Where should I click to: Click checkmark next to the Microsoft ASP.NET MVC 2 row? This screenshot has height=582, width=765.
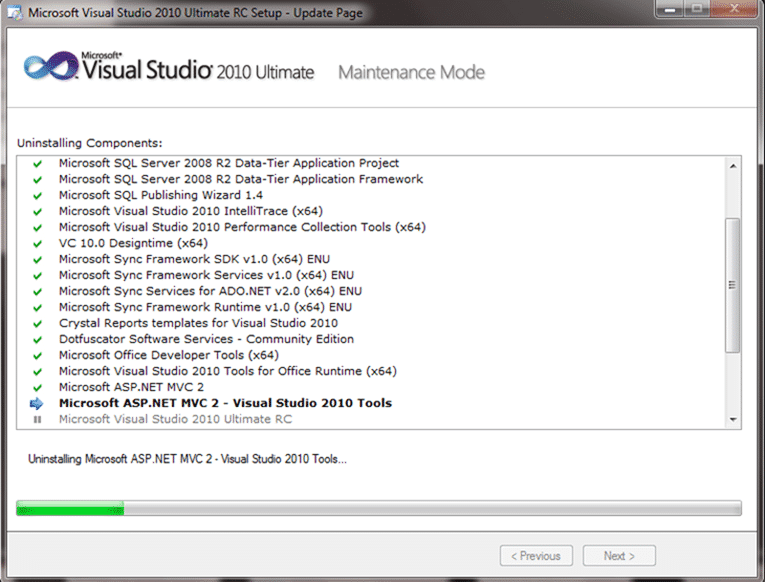pyautogui.click(x=37, y=388)
